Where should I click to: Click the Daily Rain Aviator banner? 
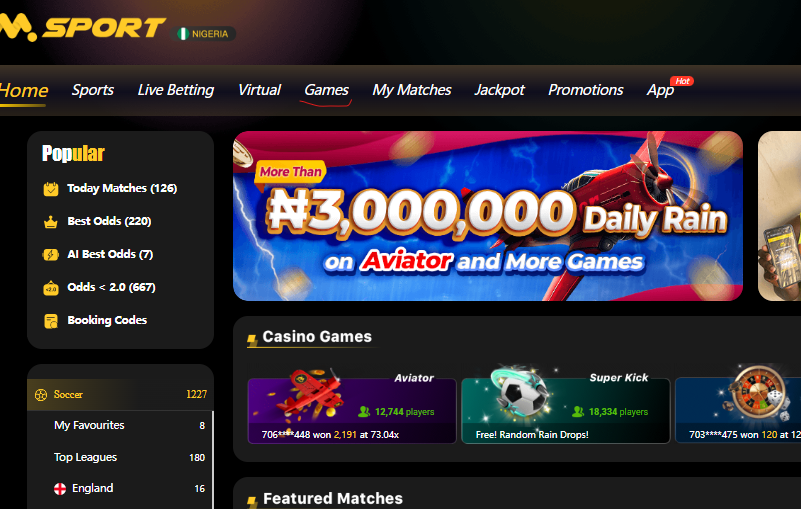pos(488,216)
